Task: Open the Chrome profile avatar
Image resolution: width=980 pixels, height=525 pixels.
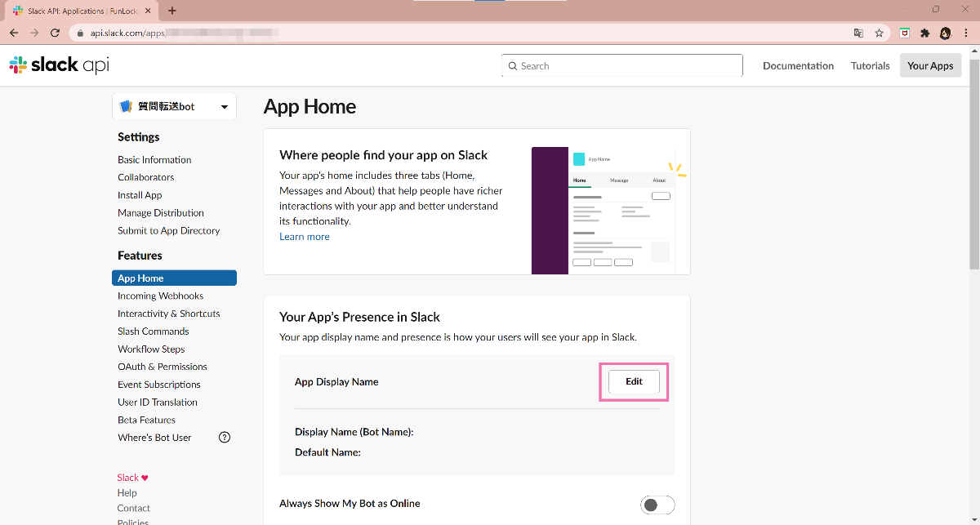Action: (x=945, y=33)
